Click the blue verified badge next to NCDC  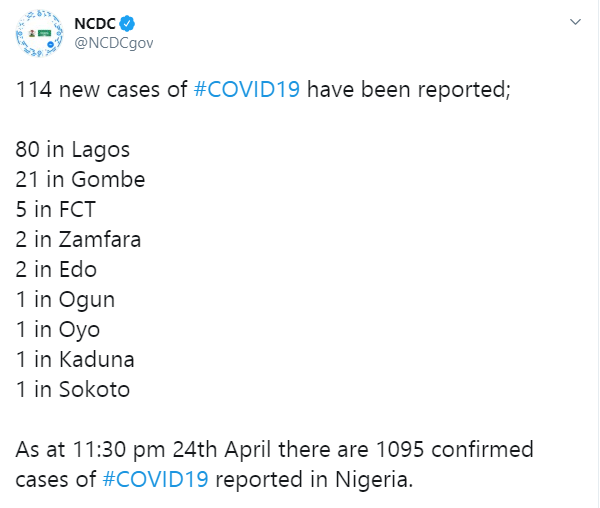point(127,24)
